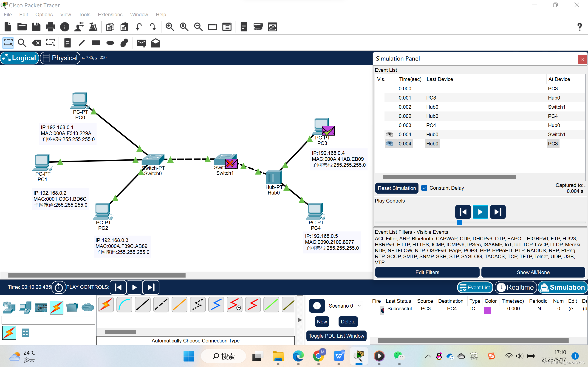Click the Add Complex PDU icon

pos(155,43)
